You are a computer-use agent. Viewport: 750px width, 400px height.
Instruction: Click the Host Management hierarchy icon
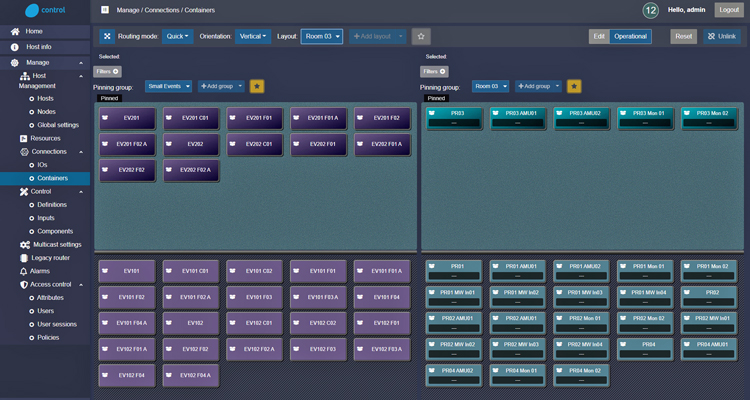tap(24, 76)
